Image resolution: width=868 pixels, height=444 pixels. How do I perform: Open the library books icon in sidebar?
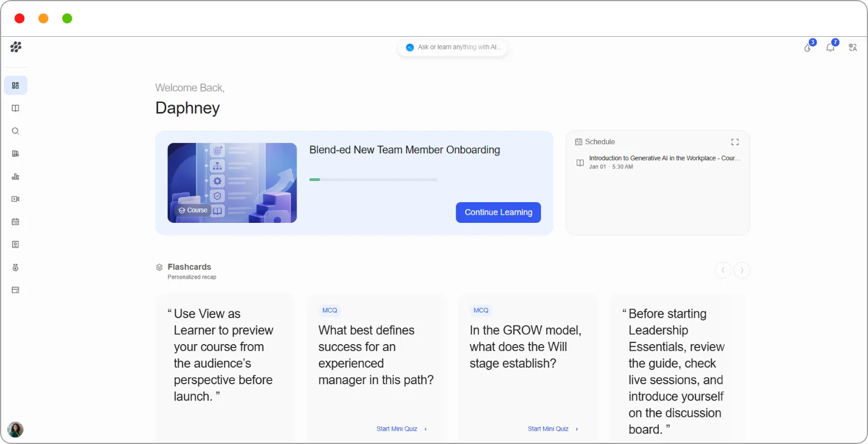coord(16,153)
